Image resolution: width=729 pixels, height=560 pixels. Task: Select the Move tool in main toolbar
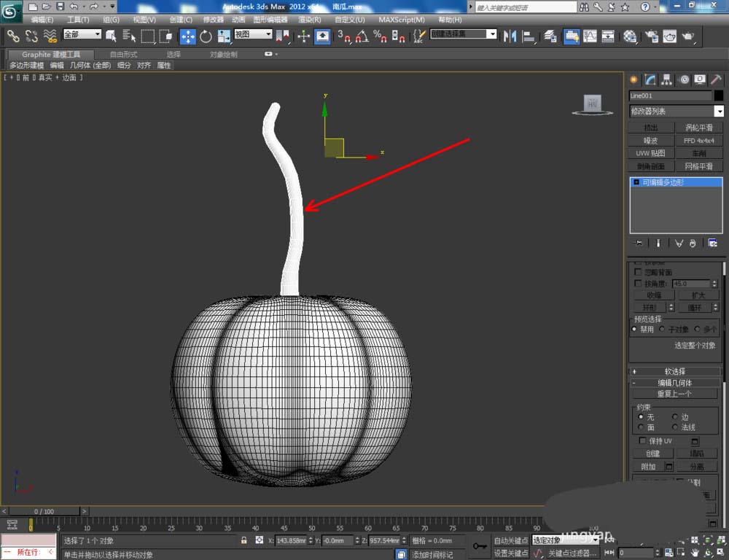[x=187, y=36]
